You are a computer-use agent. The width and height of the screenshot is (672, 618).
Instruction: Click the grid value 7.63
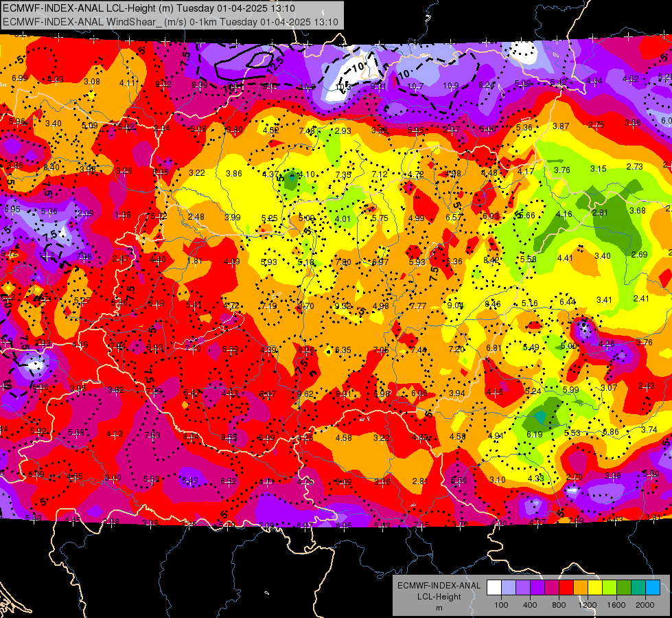(152, 435)
